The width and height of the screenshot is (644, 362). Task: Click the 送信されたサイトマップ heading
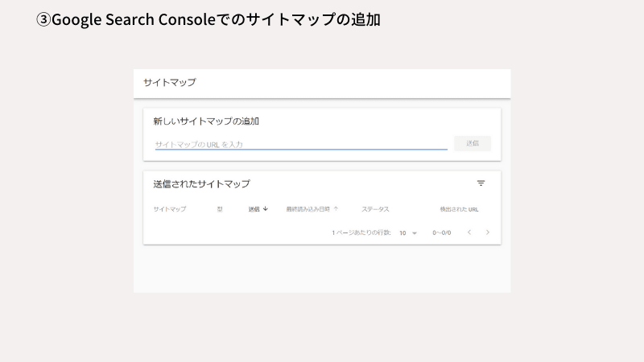(202, 184)
